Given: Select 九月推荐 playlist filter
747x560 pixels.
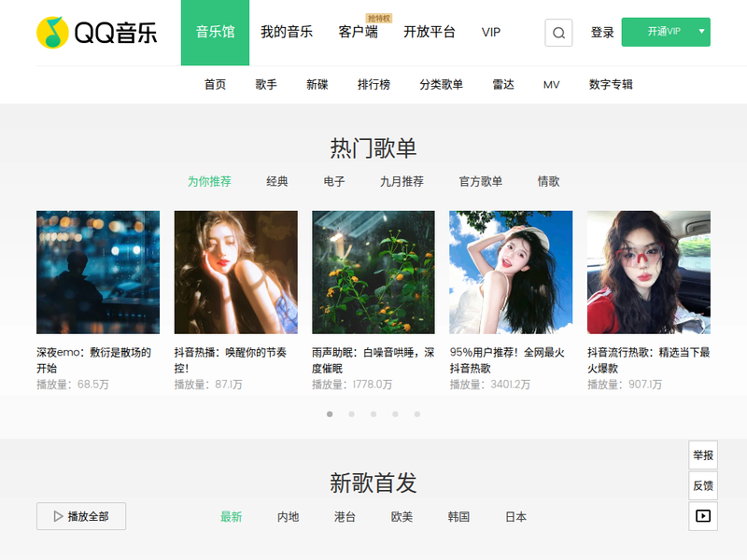Looking at the screenshot, I should 402,181.
